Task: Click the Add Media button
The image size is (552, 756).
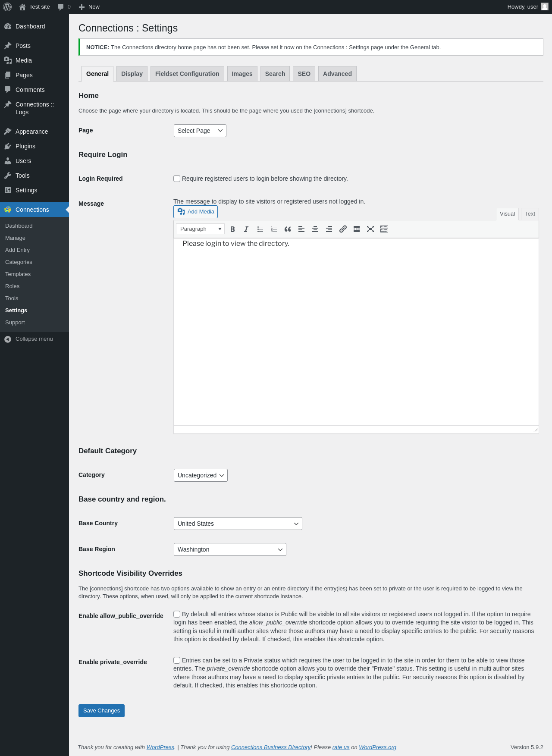Action: coord(196,212)
